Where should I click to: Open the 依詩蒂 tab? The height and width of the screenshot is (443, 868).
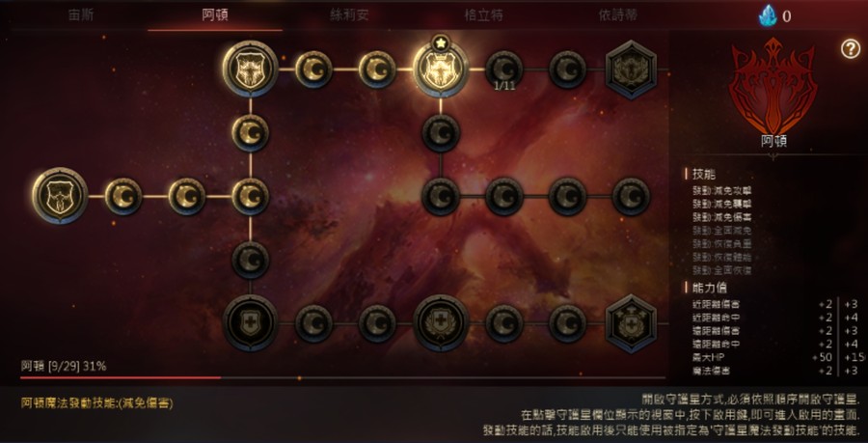[618, 15]
